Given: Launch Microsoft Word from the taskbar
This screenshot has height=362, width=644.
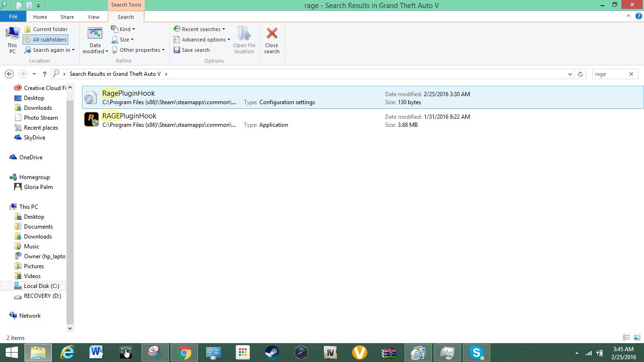Looking at the screenshot, I should click(x=96, y=353).
